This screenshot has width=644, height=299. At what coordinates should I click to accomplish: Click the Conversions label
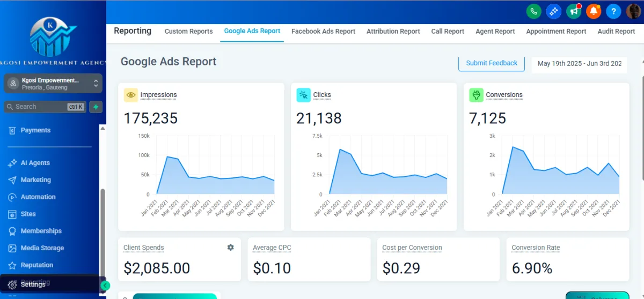coord(504,95)
